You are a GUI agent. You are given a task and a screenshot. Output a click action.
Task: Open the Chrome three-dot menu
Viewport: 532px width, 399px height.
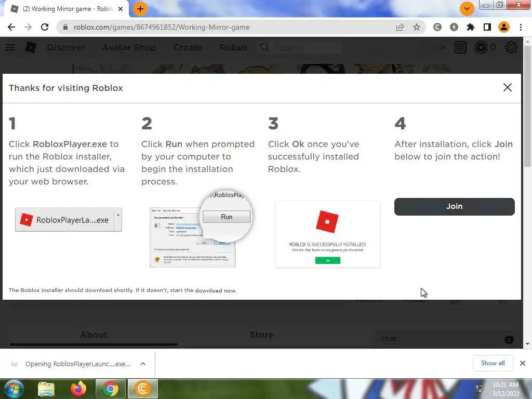[521, 27]
